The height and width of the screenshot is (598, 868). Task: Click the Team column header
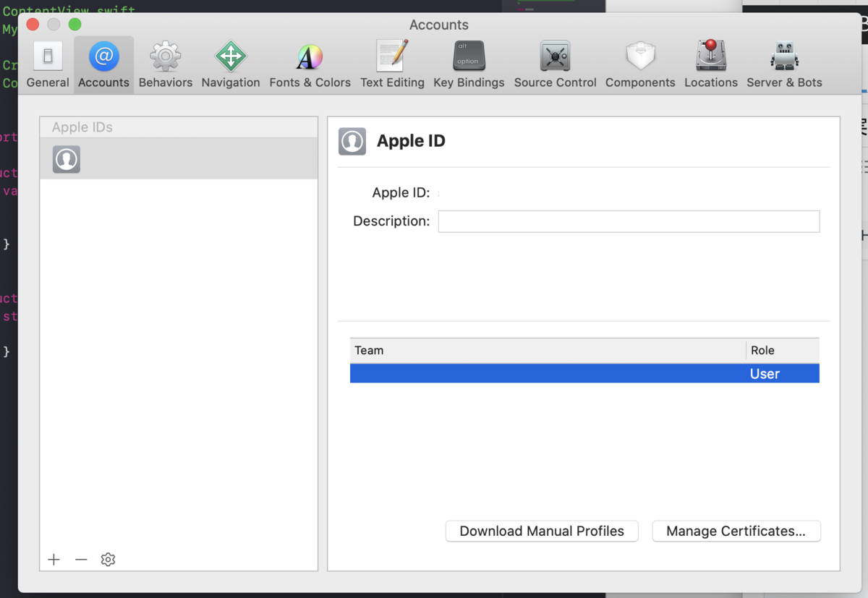[x=548, y=351]
